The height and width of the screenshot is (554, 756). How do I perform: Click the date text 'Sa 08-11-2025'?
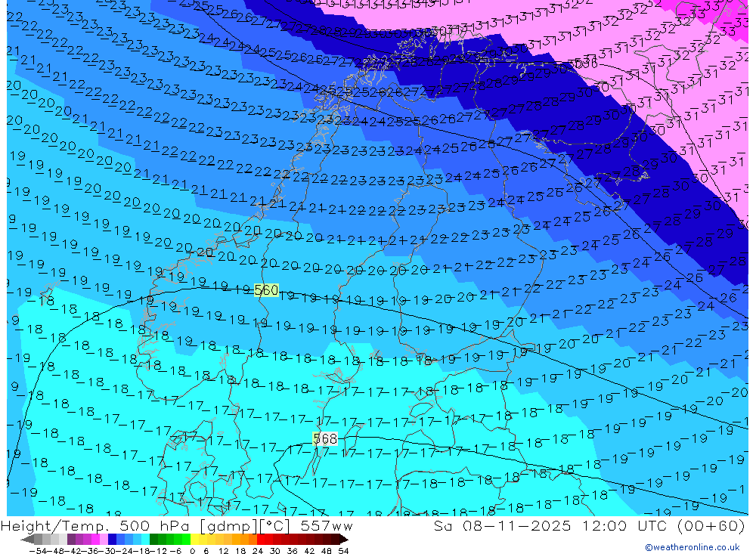pos(502,525)
